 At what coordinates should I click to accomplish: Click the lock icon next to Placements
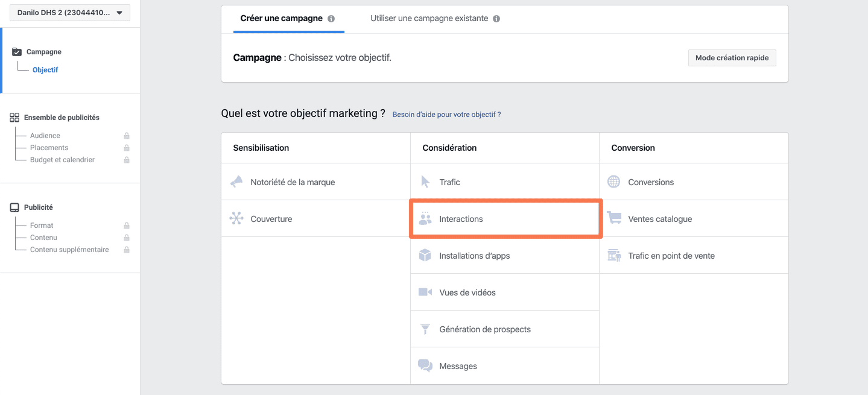[127, 148]
